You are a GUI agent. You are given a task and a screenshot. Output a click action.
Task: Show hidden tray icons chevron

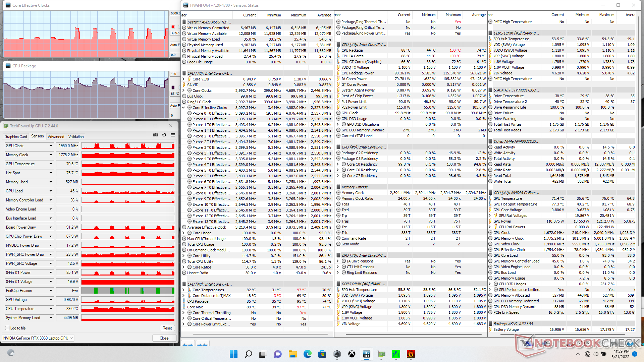pos(578,354)
